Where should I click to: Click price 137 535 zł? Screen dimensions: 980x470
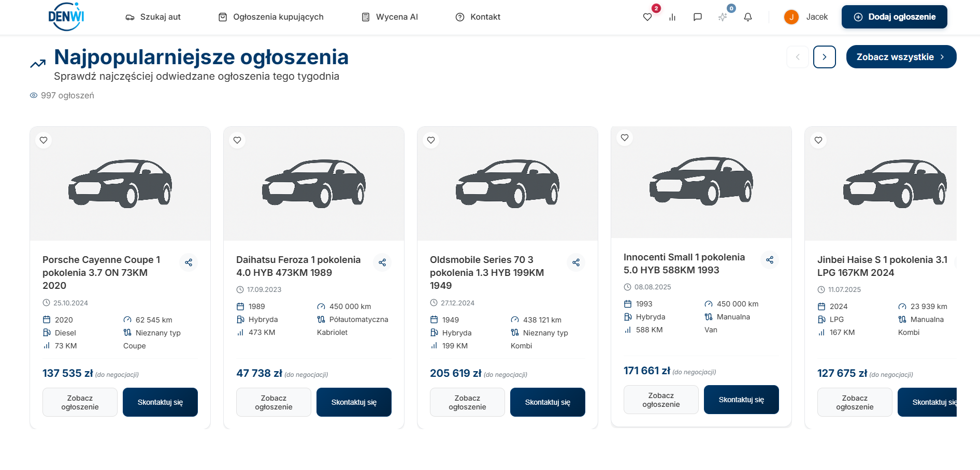tap(68, 373)
